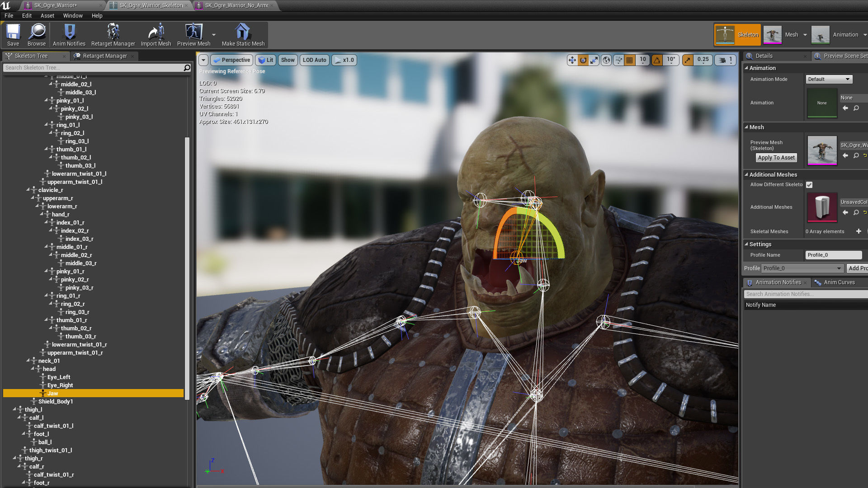This screenshot has height=488, width=868.
Task: Toggle Allow Different Skeleton checkbox
Action: coord(809,185)
